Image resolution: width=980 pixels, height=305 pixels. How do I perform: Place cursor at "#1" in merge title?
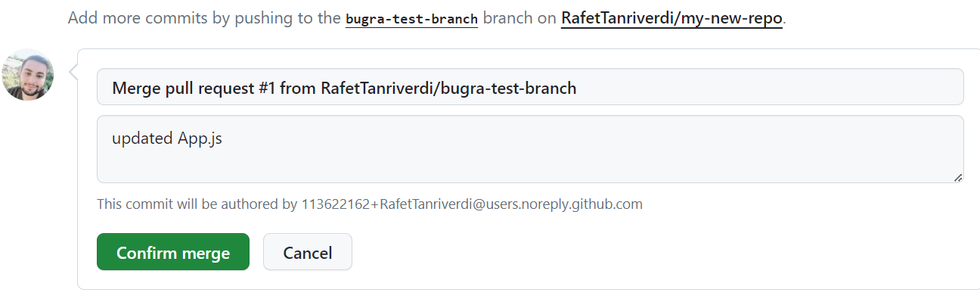pos(265,88)
